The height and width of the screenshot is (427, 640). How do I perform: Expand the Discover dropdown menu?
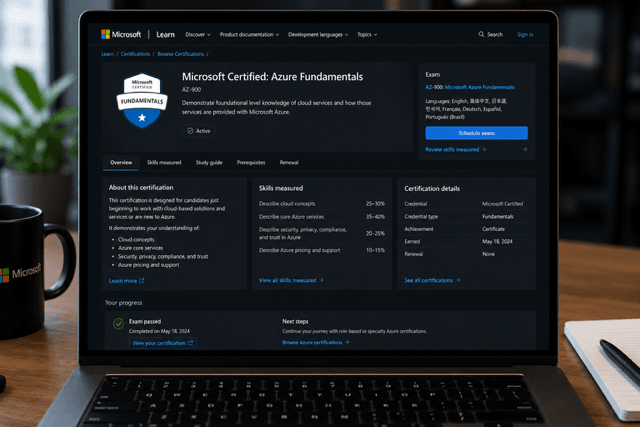click(x=198, y=35)
